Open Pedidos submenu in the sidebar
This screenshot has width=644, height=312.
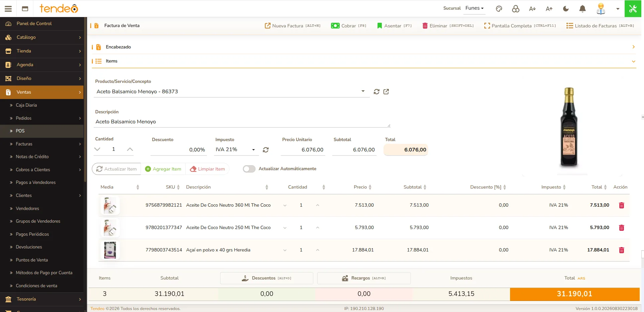(42, 118)
